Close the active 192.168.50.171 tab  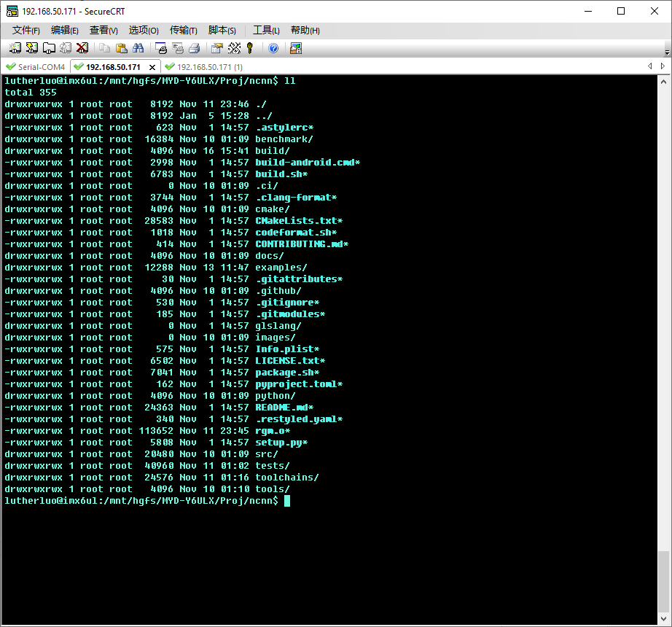click(x=152, y=66)
